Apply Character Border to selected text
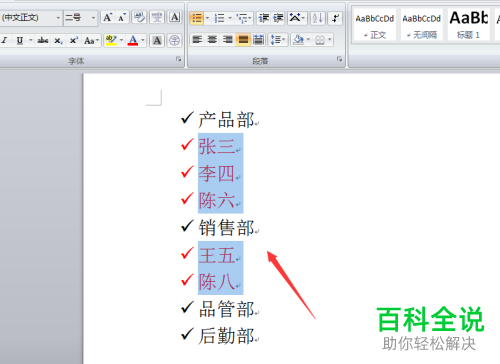Image resolution: width=500 pixels, height=364 pixels. click(175, 18)
